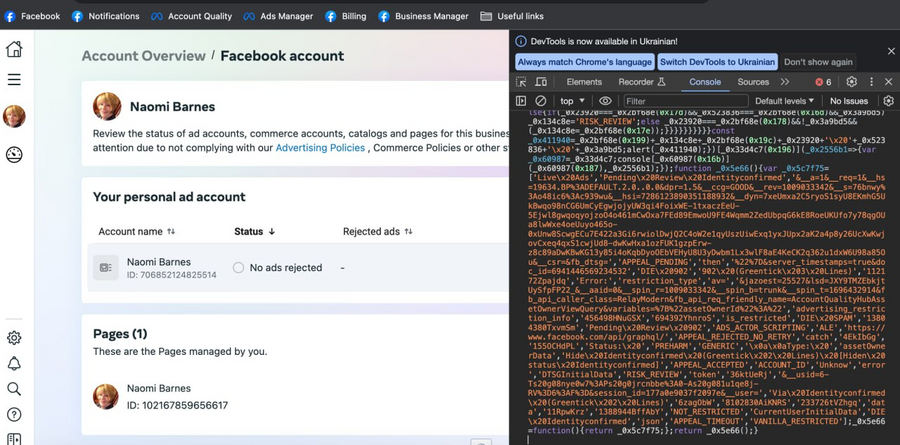Open the hamburger menu in sidebar
The height and width of the screenshot is (445, 900).
tap(14, 80)
